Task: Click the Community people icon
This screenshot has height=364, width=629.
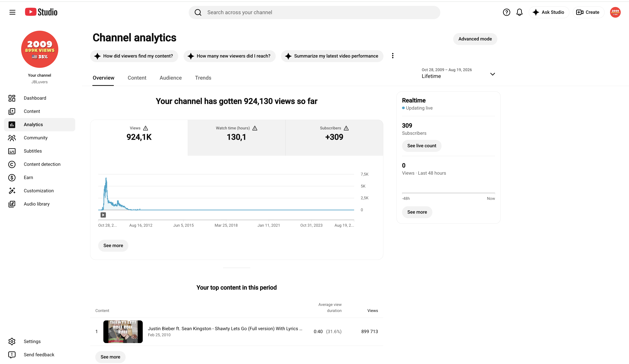Action: [x=12, y=138]
